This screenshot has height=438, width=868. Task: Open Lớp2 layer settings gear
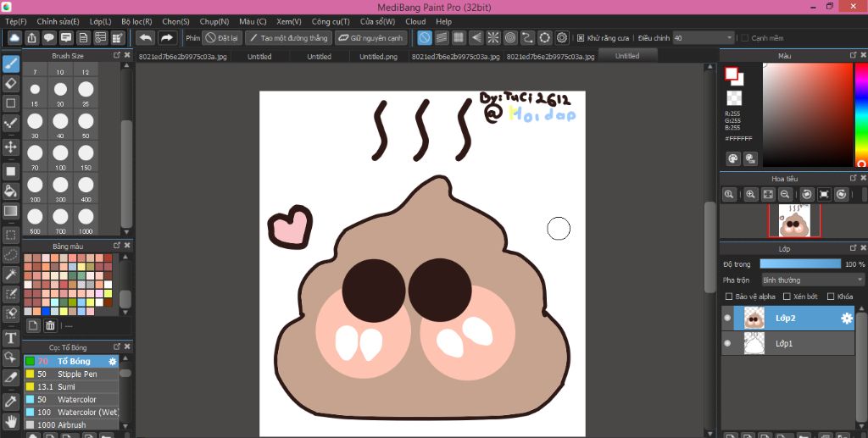tap(847, 319)
